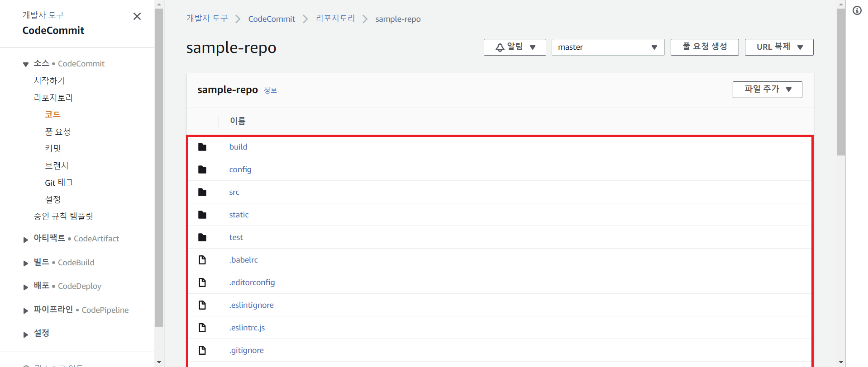Open the .editorconfig file link

pyautogui.click(x=252, y=282)
